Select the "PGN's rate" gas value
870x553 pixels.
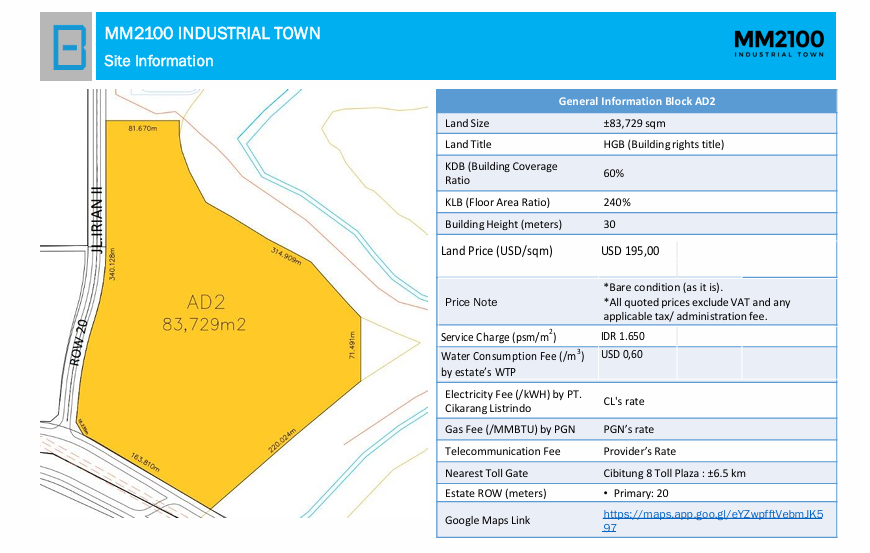click(628, 429)
